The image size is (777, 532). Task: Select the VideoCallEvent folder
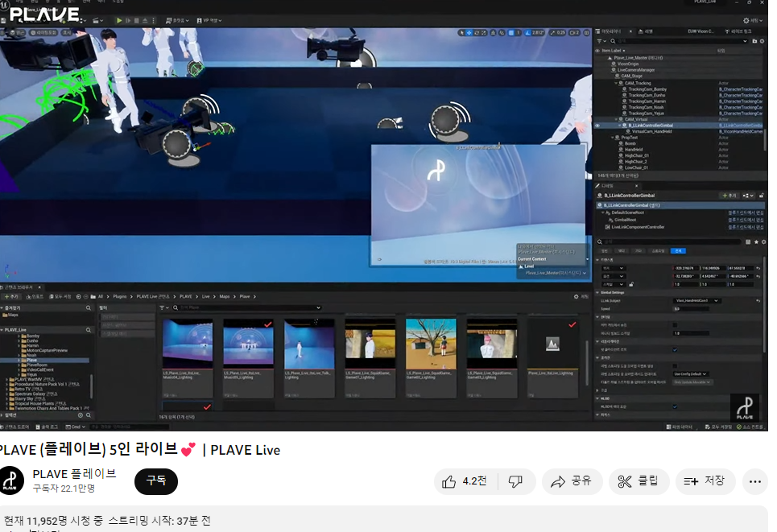[39, 370]
